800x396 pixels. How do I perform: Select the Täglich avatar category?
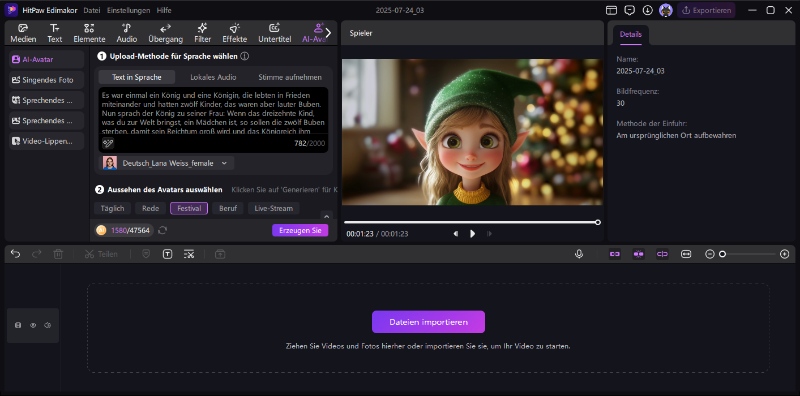pos(112,208)
